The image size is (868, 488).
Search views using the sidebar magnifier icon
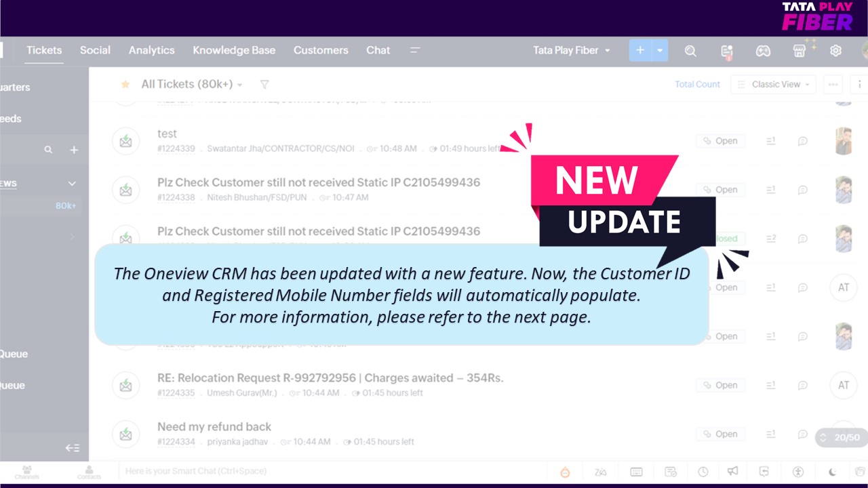(x=48, y=150)
